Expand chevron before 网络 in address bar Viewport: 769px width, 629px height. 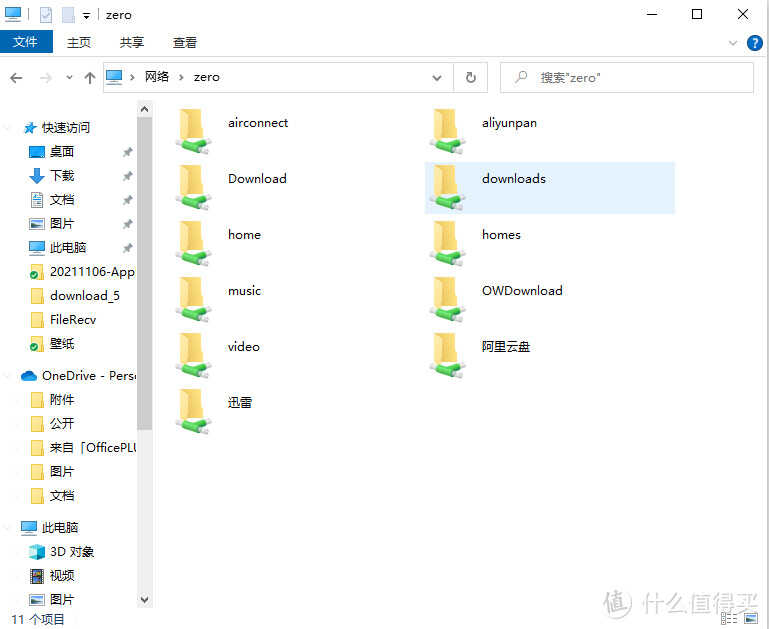[132, 77]
